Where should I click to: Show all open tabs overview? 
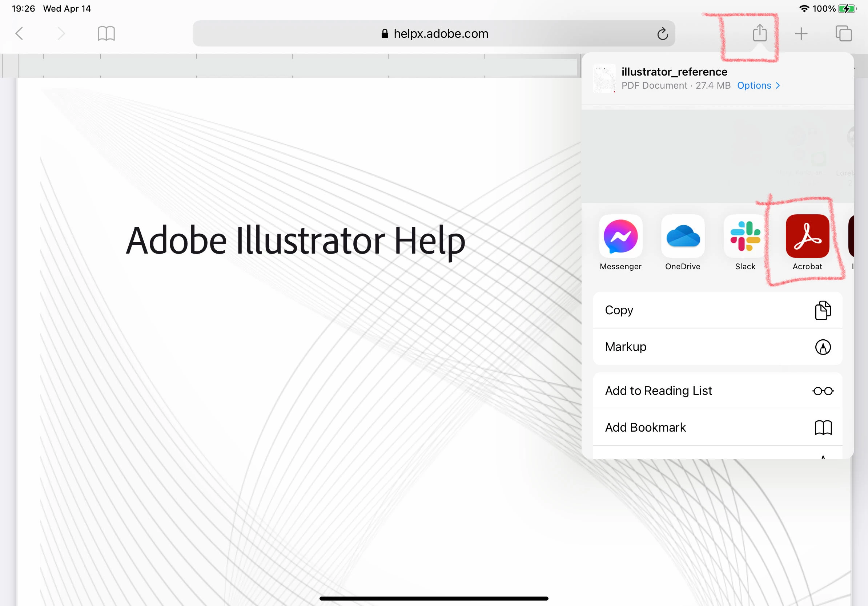843,34
